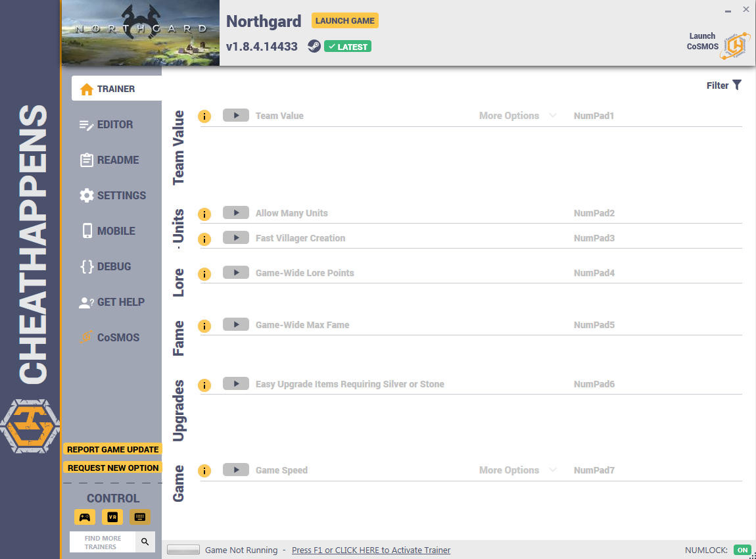Image resolution: width=756 pixels, height=559 pixels.
Task: Minimize the trainer window
Action: point(728,10)
